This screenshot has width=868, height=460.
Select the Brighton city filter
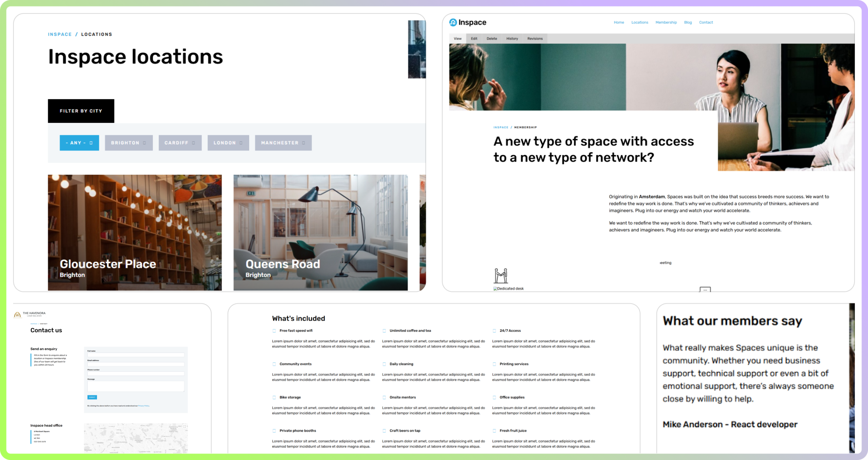tap(129, 143)
